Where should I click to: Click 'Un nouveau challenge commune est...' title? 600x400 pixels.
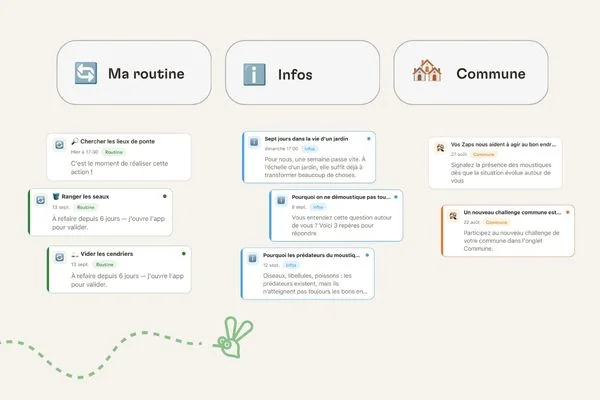[x=512, y=212]
